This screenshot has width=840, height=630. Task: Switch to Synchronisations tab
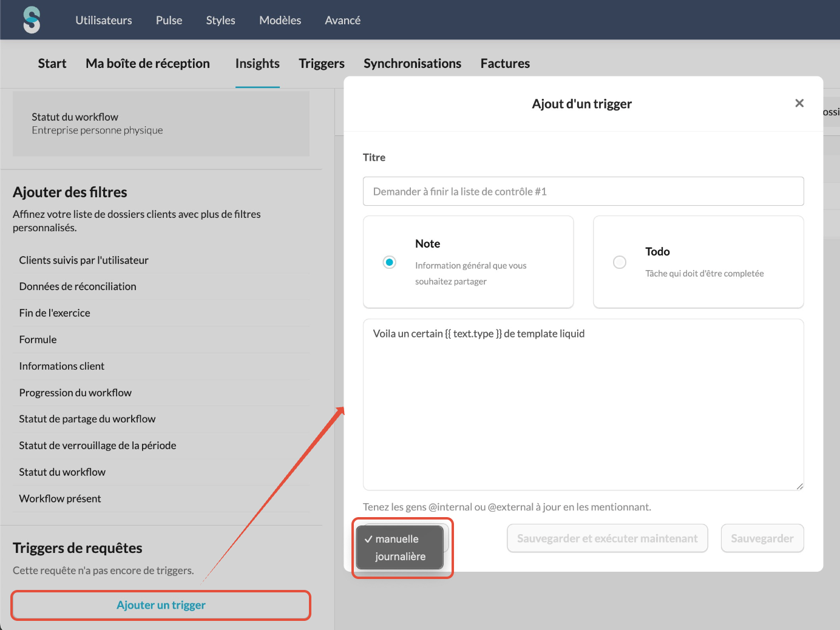point(412,63)
